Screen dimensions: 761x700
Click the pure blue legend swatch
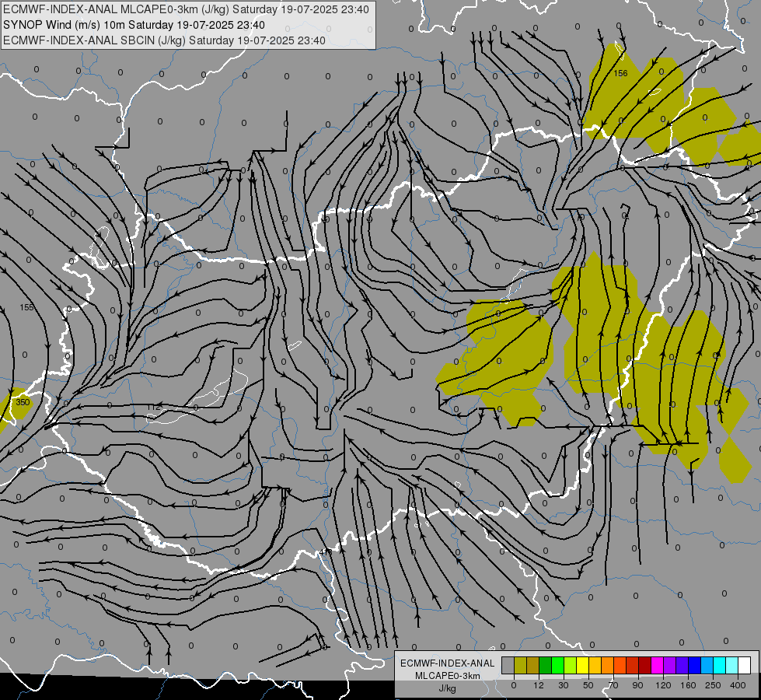[x=695, y=665]
